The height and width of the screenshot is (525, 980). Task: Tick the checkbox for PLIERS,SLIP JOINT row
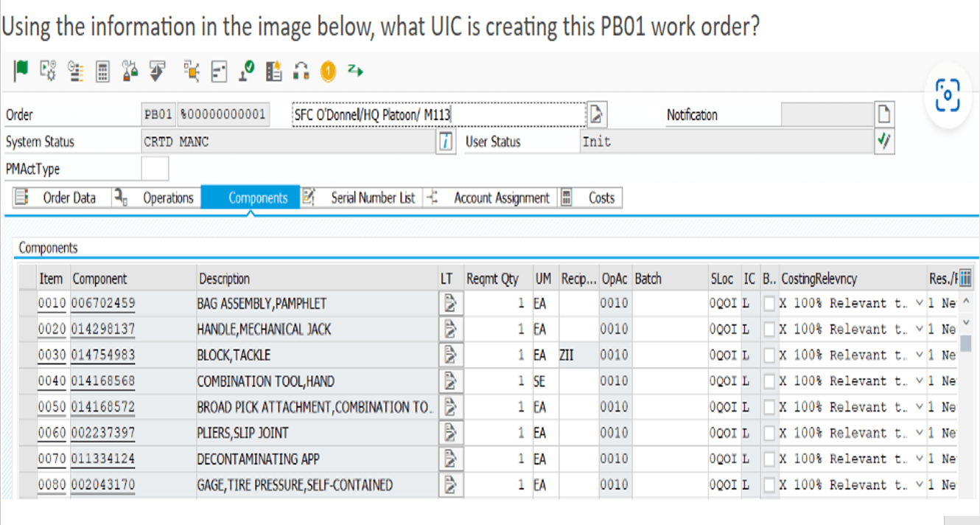tap(769, 433)
